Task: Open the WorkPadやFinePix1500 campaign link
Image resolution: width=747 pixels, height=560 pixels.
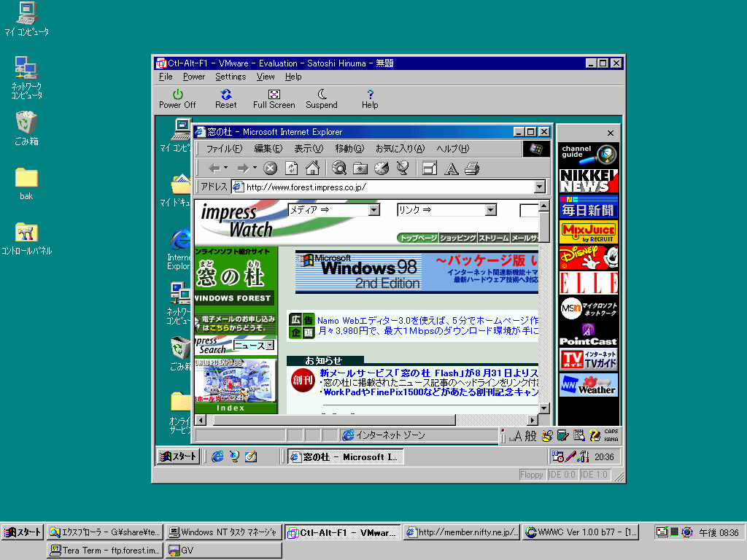Action: coord(431,392)
